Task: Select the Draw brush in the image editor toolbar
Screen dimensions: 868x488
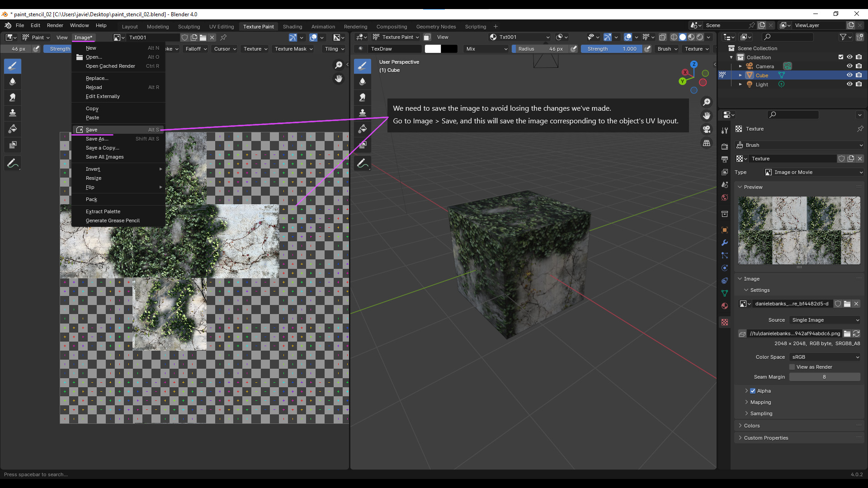Action: [13, 66]
